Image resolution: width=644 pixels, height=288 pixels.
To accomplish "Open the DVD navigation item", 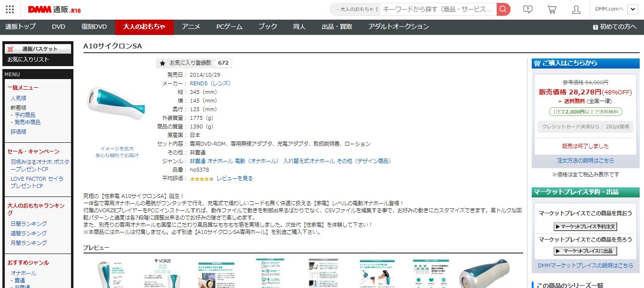I will (59, 27).
